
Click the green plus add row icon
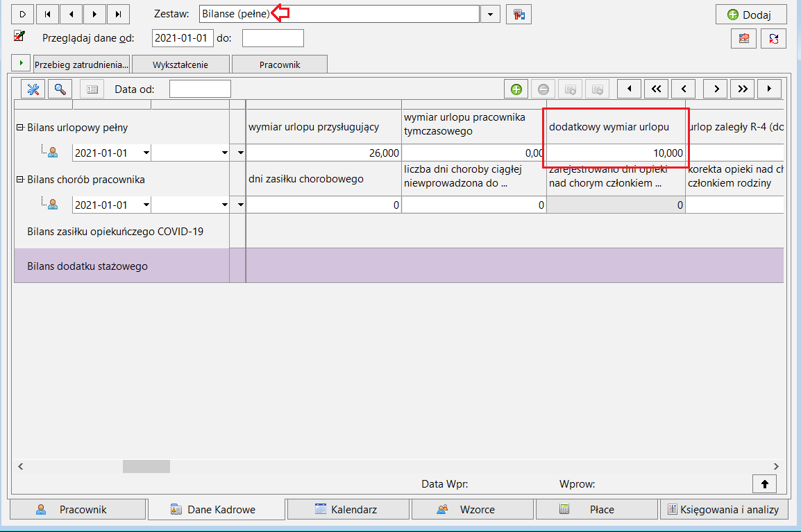coord(516,89)
